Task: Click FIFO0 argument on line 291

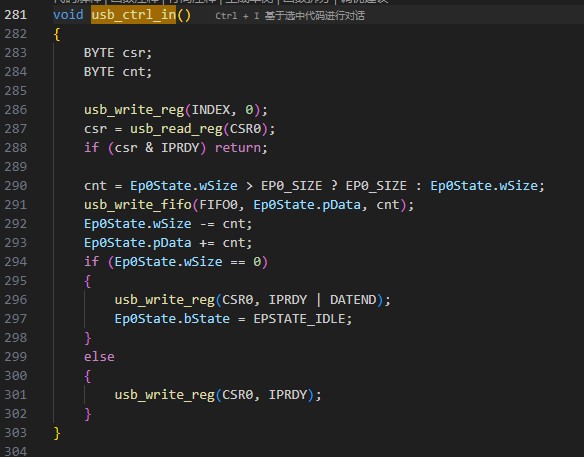Action: (x=218, y=205)
